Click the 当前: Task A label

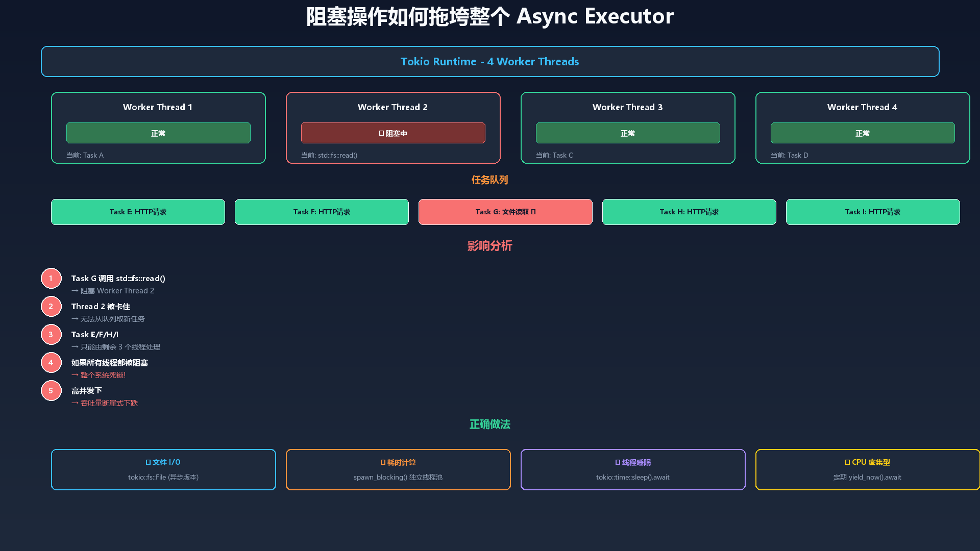(85, 155)
